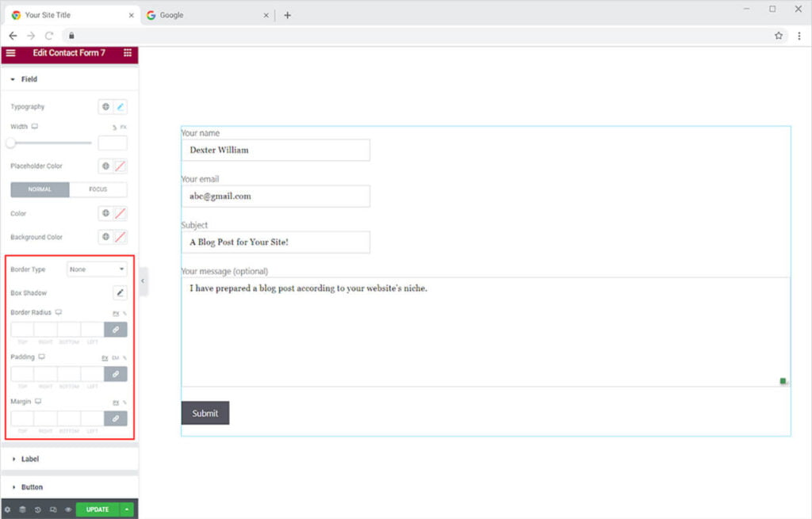Toggle linked values for Padding
This screenshot has height=519, width=812.
pyautogui.click(x=115, y=373)
